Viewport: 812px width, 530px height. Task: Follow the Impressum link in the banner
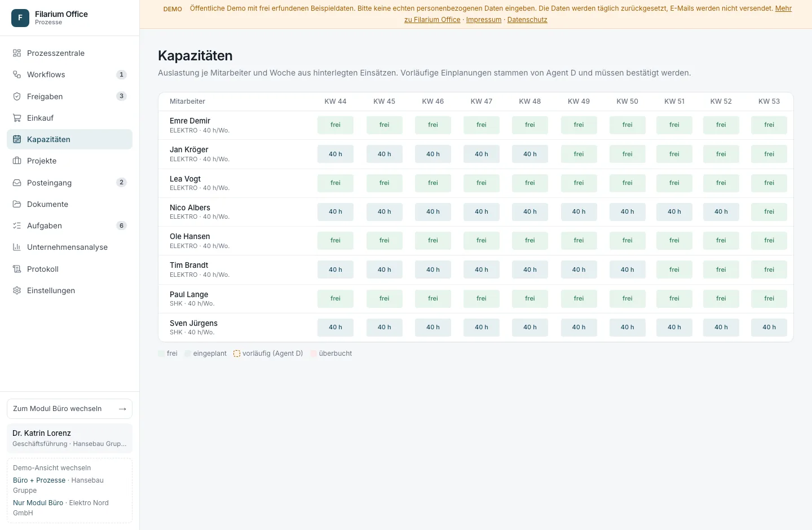click(484, 20)
